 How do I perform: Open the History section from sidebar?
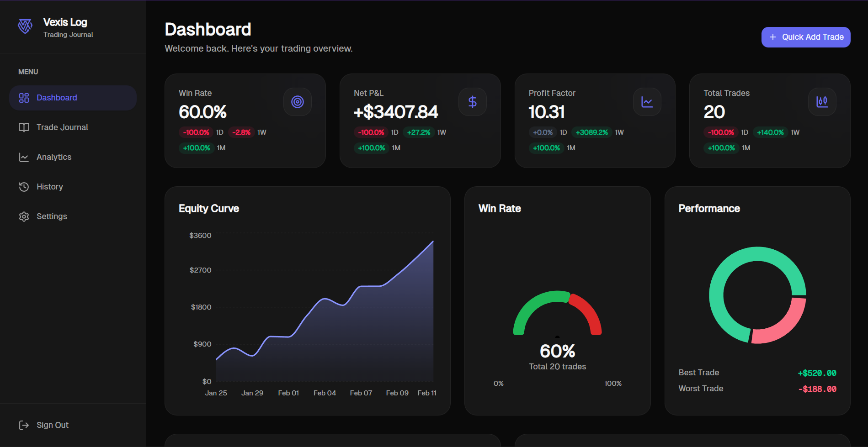(49, 187)
